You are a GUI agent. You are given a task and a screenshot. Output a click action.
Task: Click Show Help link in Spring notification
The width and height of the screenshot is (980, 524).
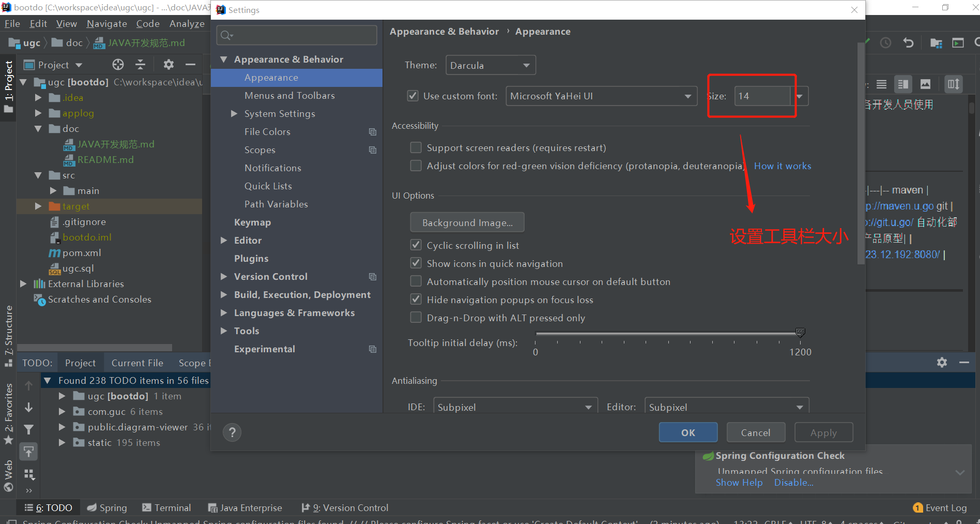point(739,482)
